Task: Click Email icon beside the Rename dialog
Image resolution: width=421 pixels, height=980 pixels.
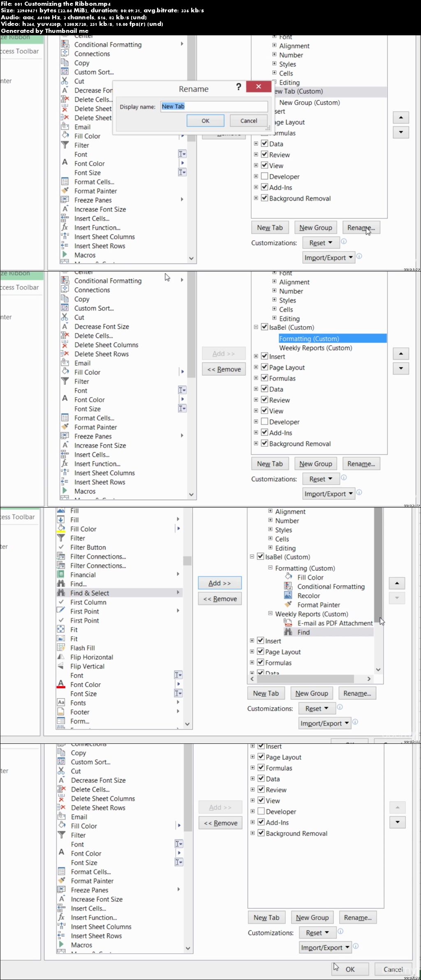Action: point(65,127)
